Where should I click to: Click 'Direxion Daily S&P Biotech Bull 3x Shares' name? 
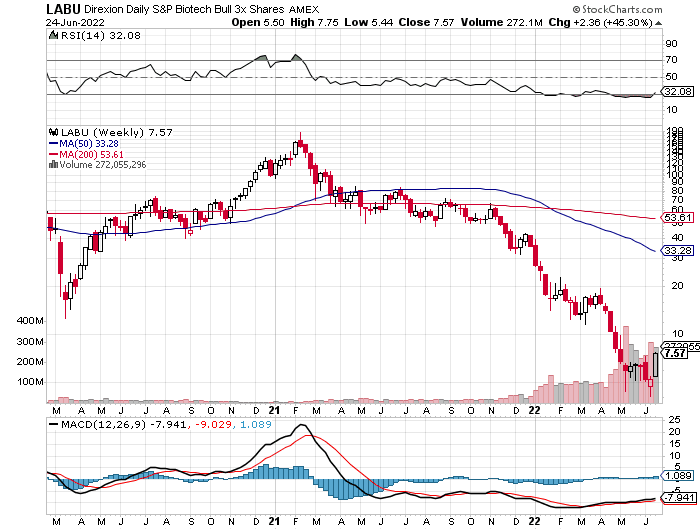coord(184,9)
